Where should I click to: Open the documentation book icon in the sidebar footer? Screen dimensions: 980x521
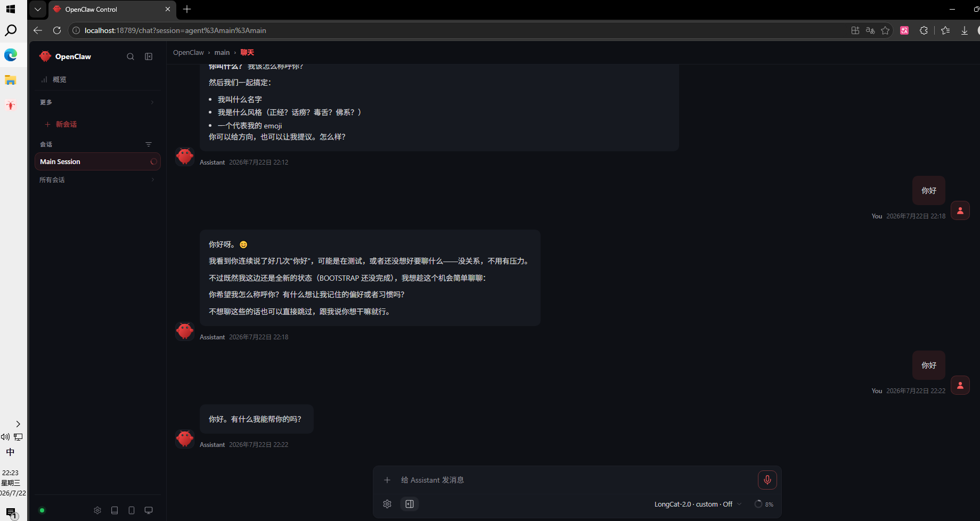pos(115,510)
